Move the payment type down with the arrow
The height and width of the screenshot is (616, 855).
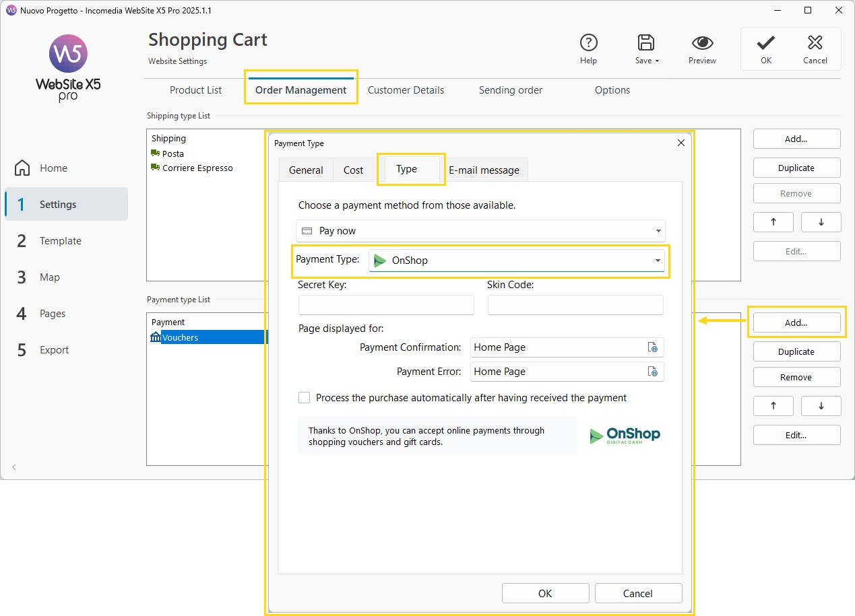click(x=821, y=406)
